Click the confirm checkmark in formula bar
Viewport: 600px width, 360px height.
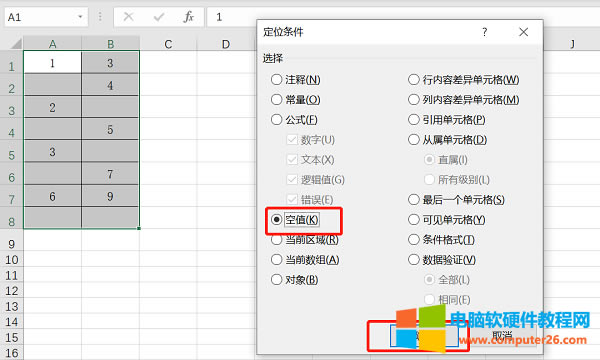[158, 17]
